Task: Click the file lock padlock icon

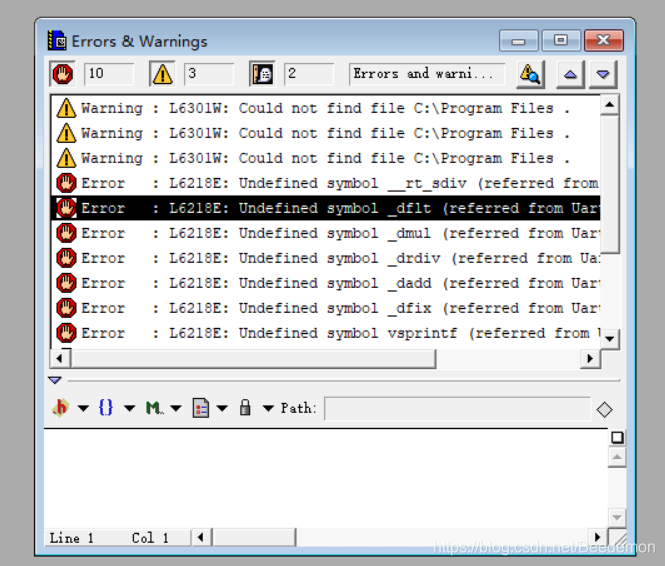Action: point(245,408)
